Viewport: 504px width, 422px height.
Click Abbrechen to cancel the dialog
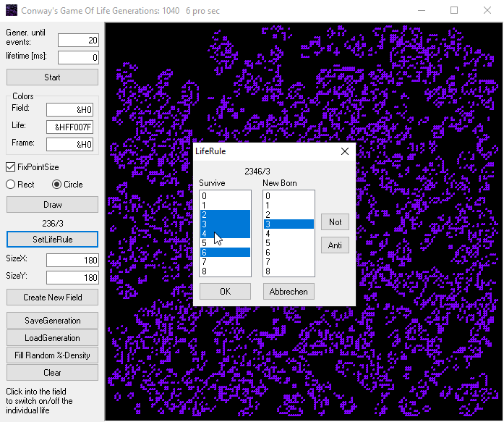289,292
